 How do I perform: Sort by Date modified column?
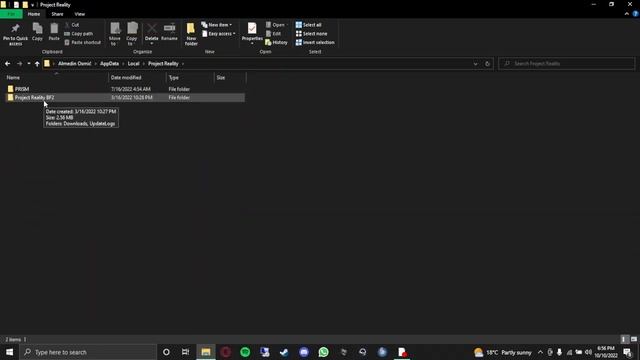coord(137,78)
